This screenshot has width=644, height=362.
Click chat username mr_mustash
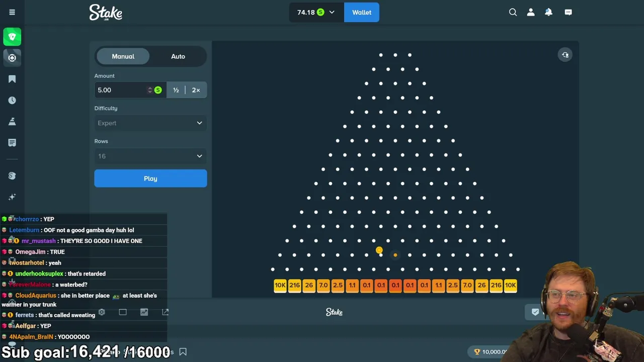click(x=39, y=241)
